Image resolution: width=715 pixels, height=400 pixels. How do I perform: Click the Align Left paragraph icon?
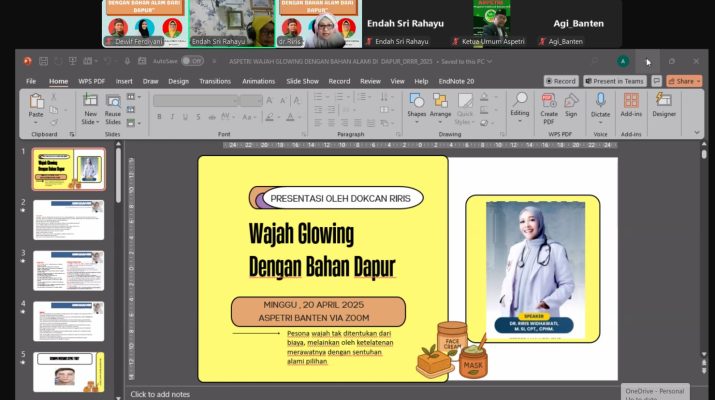click(x=318, y=123)
